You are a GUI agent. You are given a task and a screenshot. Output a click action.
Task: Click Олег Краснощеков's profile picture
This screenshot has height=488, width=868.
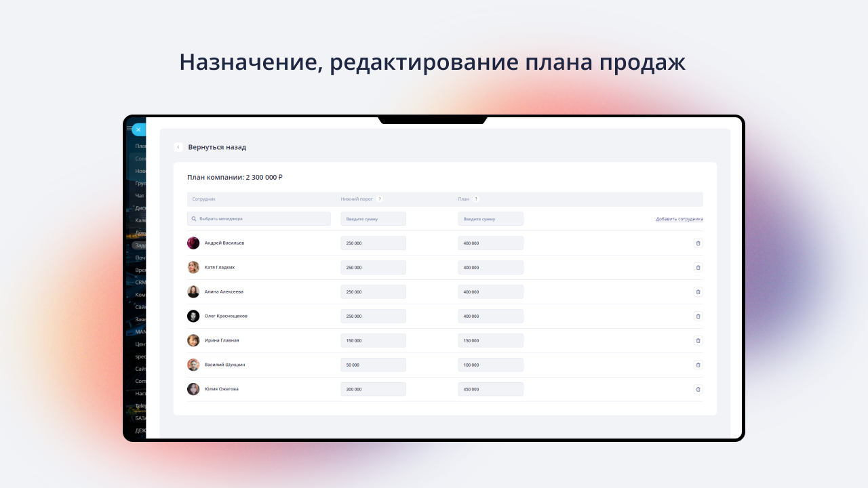[x=193, y=316]
